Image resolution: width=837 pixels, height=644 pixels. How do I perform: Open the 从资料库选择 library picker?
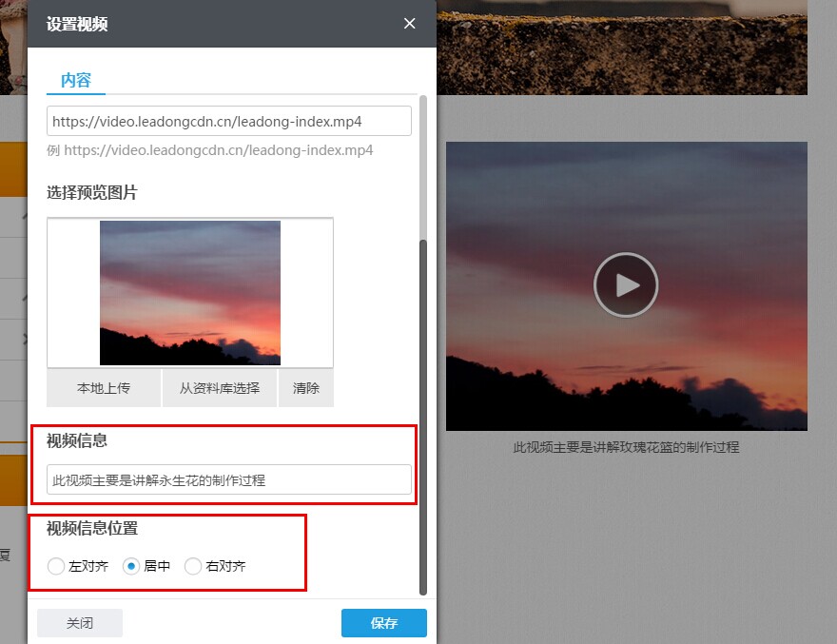pos(219,388)
